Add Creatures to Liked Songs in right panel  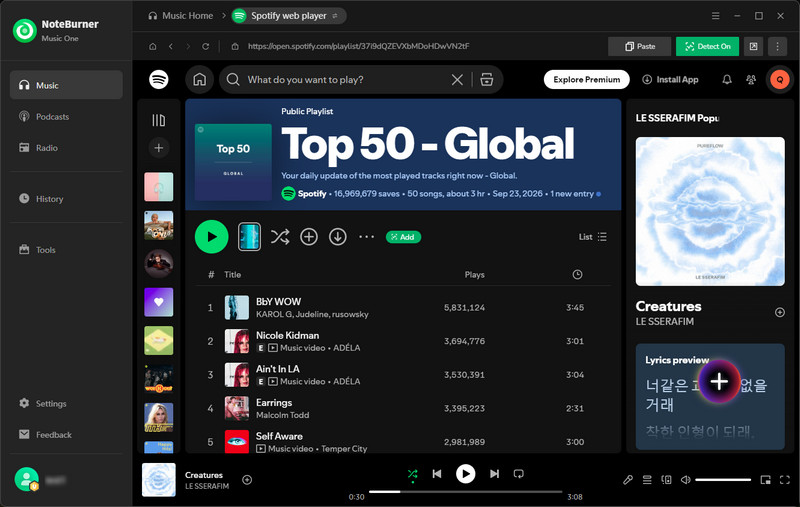pyautogui.click(x=780, y=312)
